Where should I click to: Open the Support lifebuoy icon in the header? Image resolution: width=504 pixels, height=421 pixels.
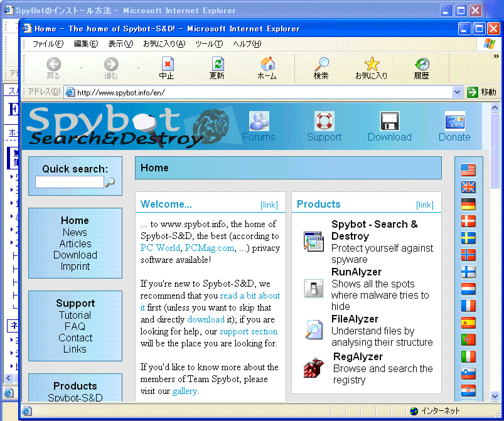324,121
